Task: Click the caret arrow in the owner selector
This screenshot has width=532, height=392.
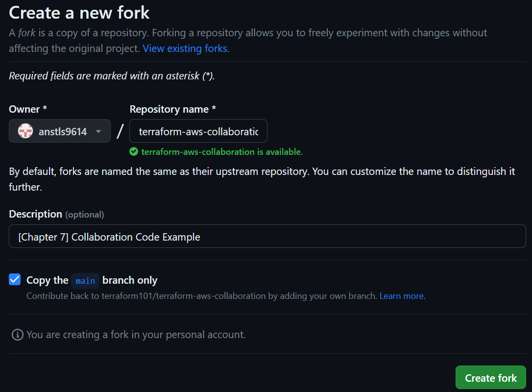Action: pos(98,131)
